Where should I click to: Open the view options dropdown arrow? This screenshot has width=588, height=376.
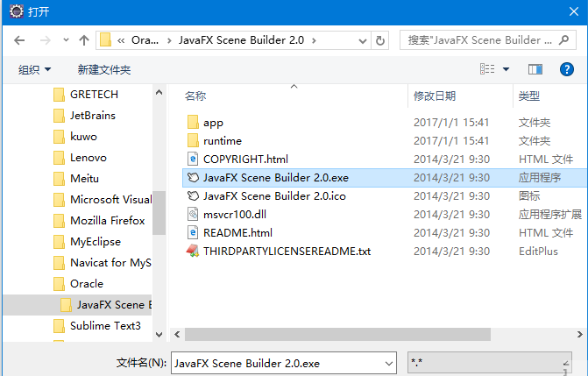click(x=506, y=69)
